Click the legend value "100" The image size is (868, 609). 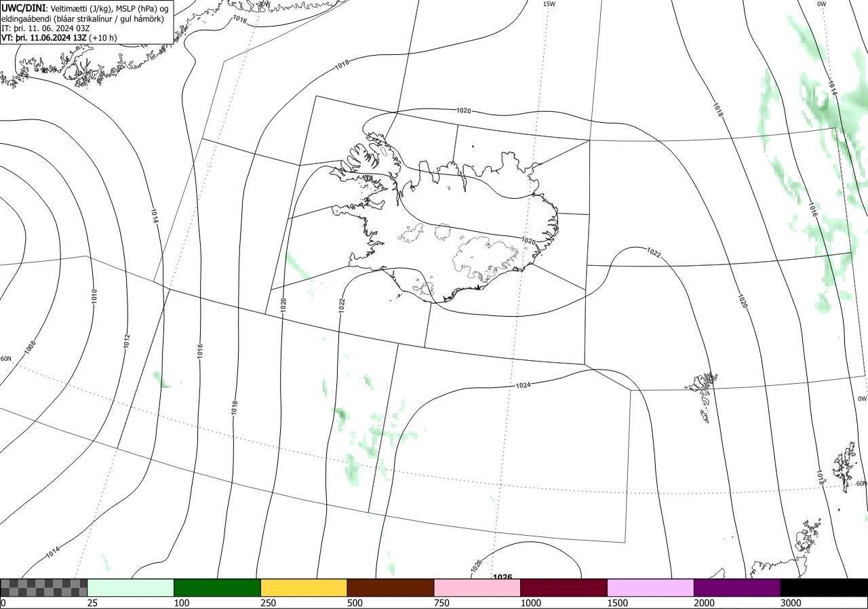point(182,603)
